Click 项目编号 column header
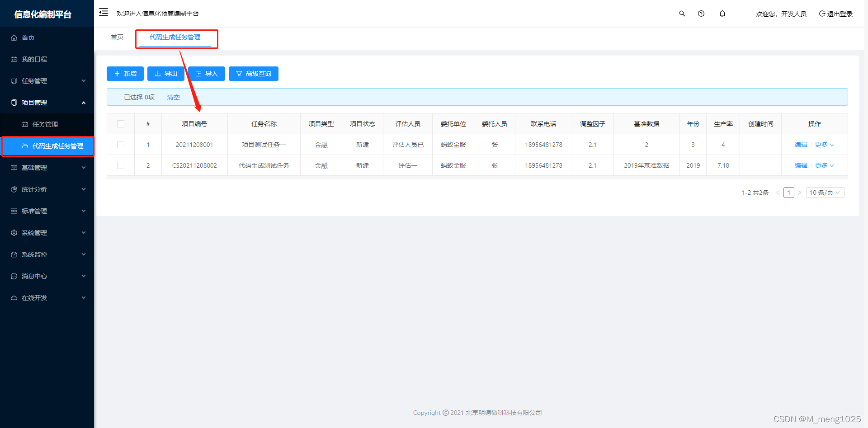868x428 pixels. [x=194, y=124]
